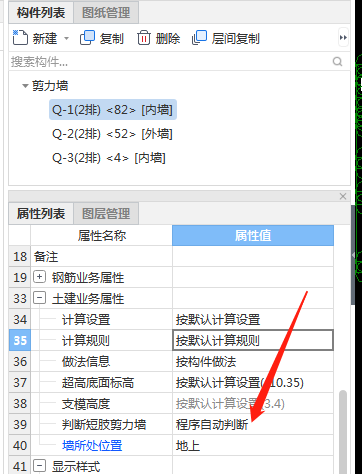This screenshot has height=474, width=362.
Task: Click the 做法信息 property name
Action: 86,361
